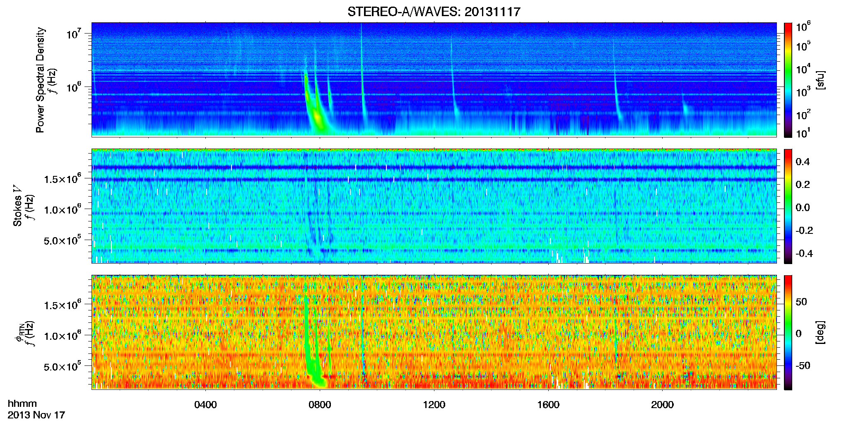Click the [deg] colorbar unit label
868x447 pixels.
pos(820,332)
